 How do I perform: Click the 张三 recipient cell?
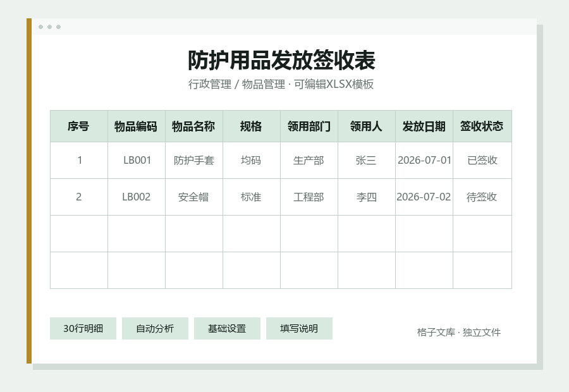click(367, 160)
